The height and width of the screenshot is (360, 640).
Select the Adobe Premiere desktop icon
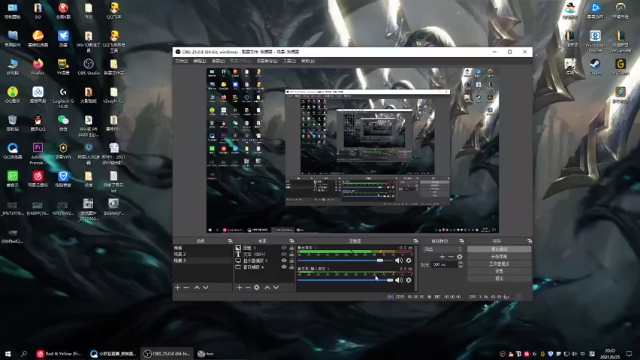point(38,153)
